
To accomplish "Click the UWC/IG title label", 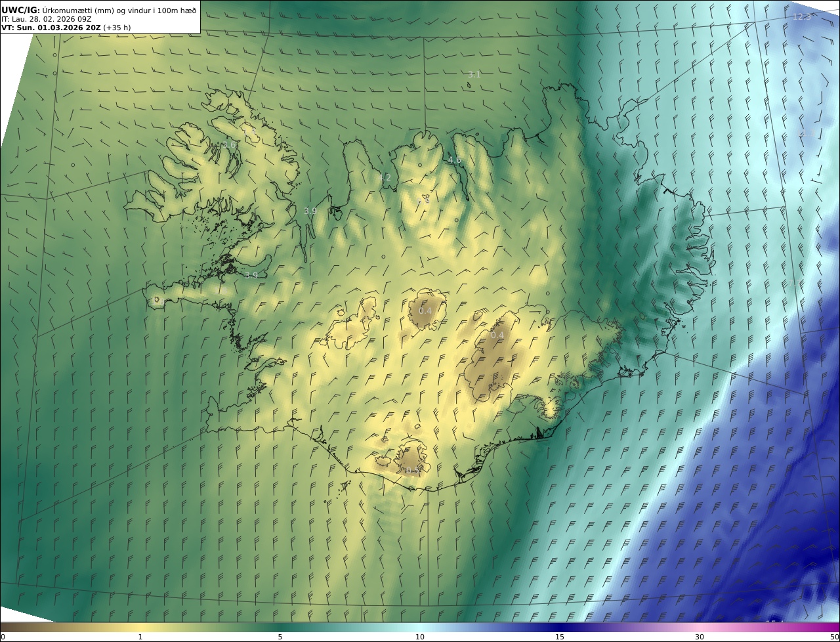I will 21,10.
